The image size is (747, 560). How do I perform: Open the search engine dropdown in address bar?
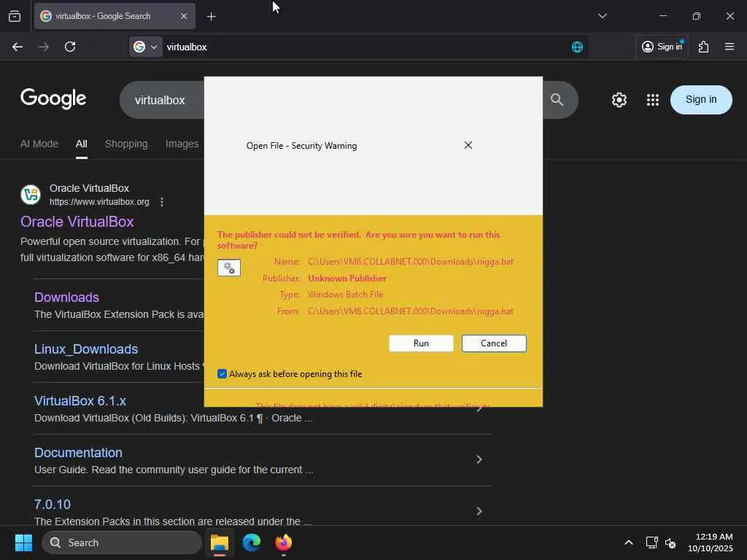145,47
